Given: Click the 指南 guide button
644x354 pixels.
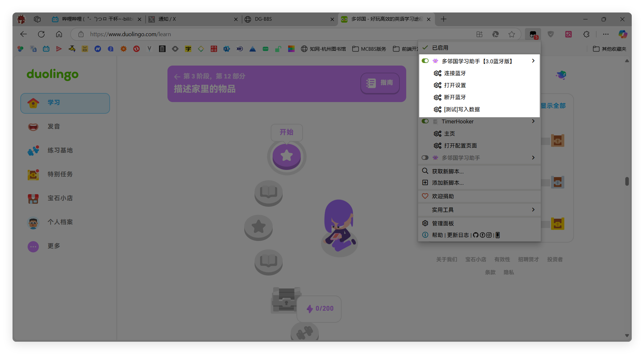Looking at the screenshot, I should 380,83.
